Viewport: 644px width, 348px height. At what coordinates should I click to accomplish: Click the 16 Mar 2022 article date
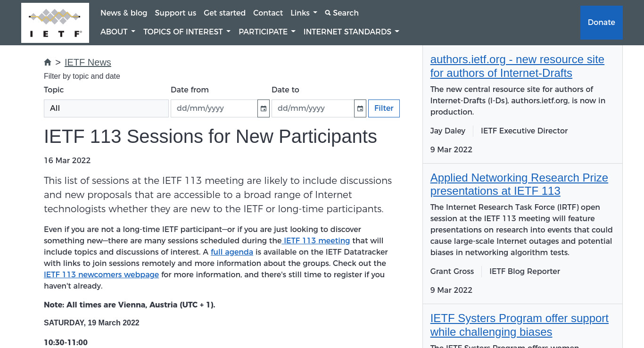[67, 160]
